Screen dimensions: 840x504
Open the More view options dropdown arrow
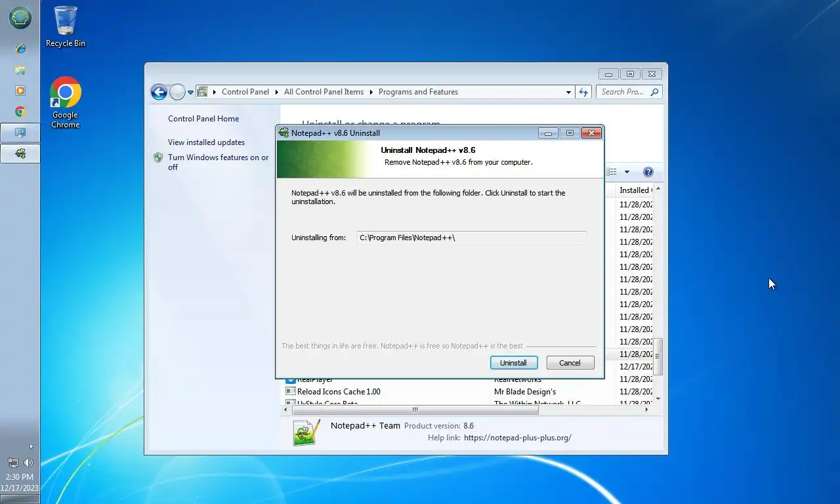pyautogui.click(x=627, y=172)
